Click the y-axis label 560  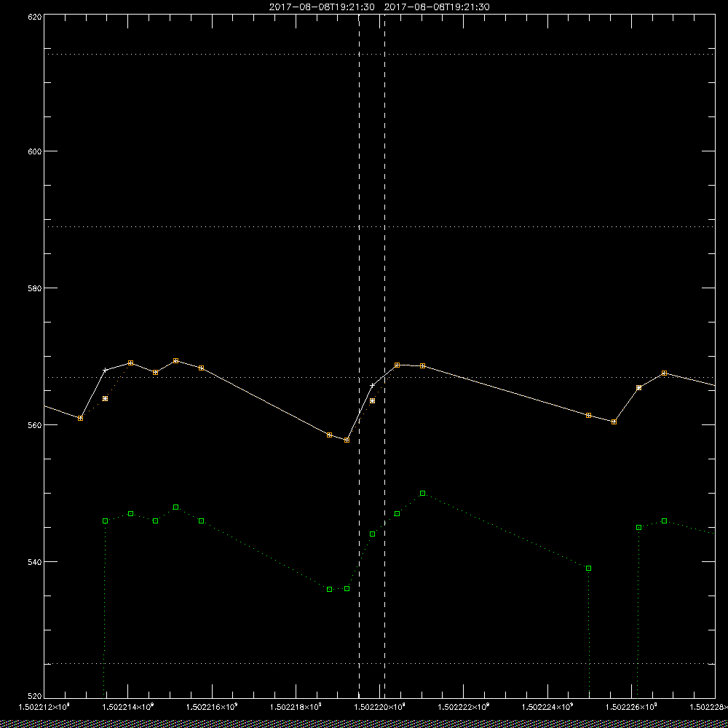(35, 425)
